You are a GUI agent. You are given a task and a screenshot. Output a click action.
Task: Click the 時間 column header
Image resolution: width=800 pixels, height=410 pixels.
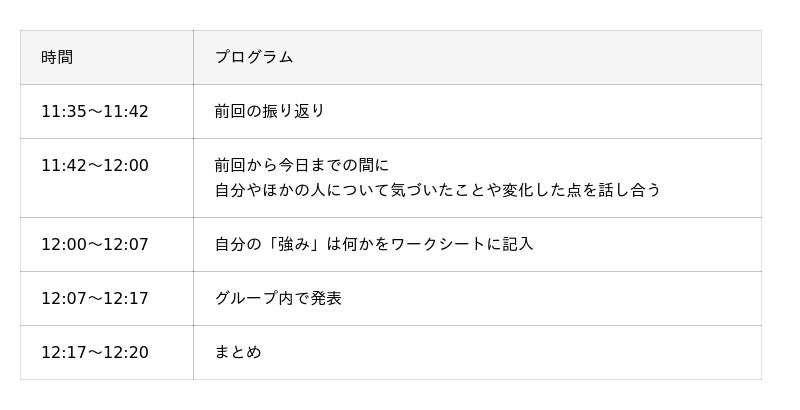[57, 57]
